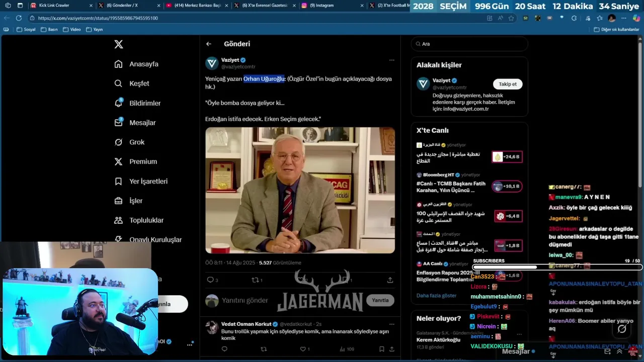Open İşler jobs page

(x=128, y=201)
